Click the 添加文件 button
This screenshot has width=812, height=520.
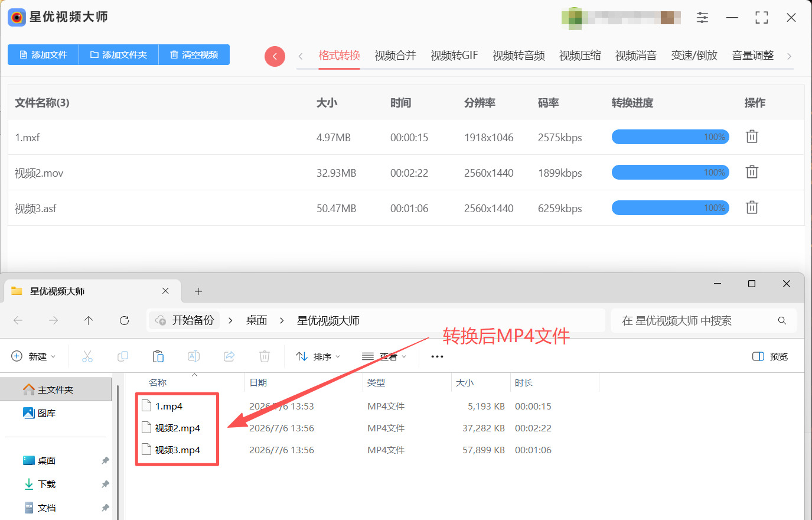coord(43,54)
